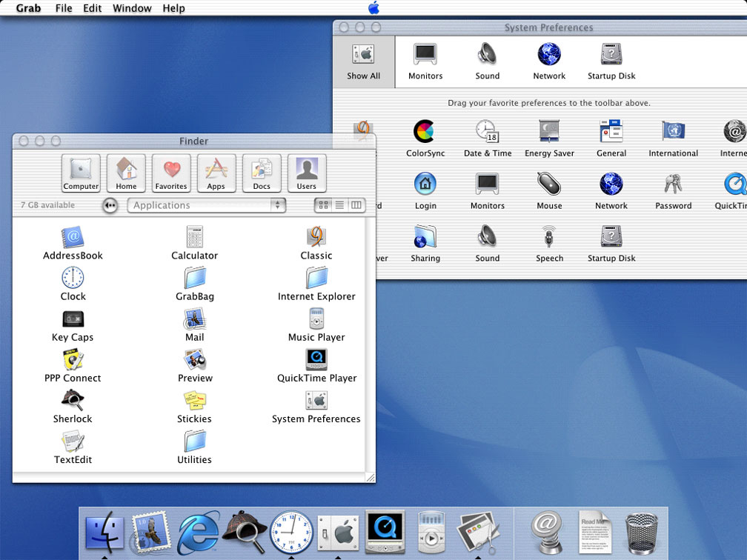
Task: Open the Sharing preference pane
Action: coord(425,243)
